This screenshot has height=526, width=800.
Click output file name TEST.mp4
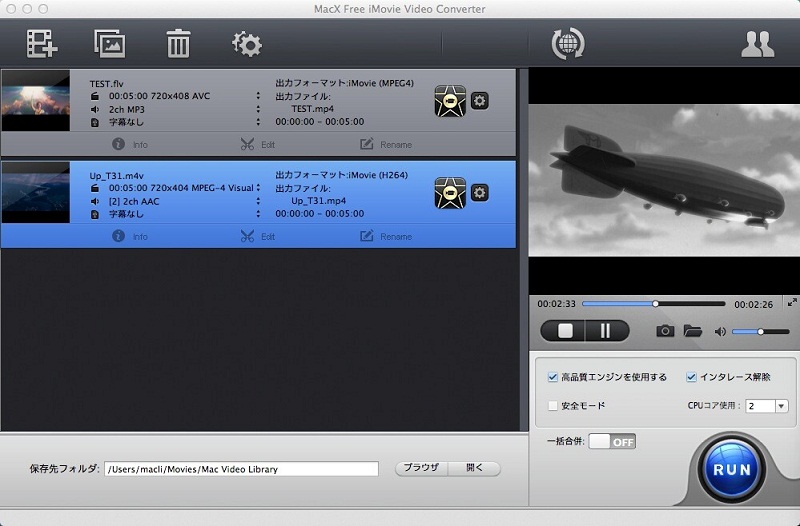tap(312, 109)
